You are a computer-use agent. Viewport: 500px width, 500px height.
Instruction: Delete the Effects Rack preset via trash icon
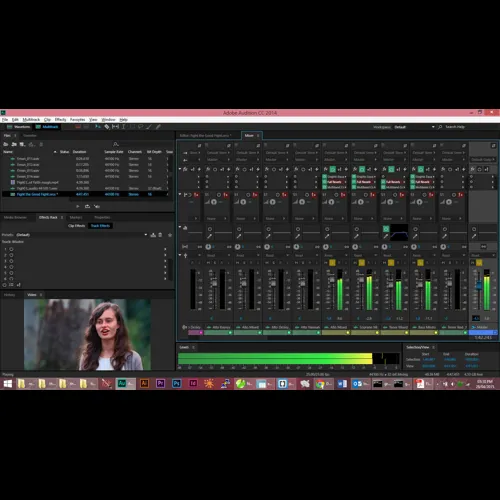pyautogui.click(x=160, y=235)
